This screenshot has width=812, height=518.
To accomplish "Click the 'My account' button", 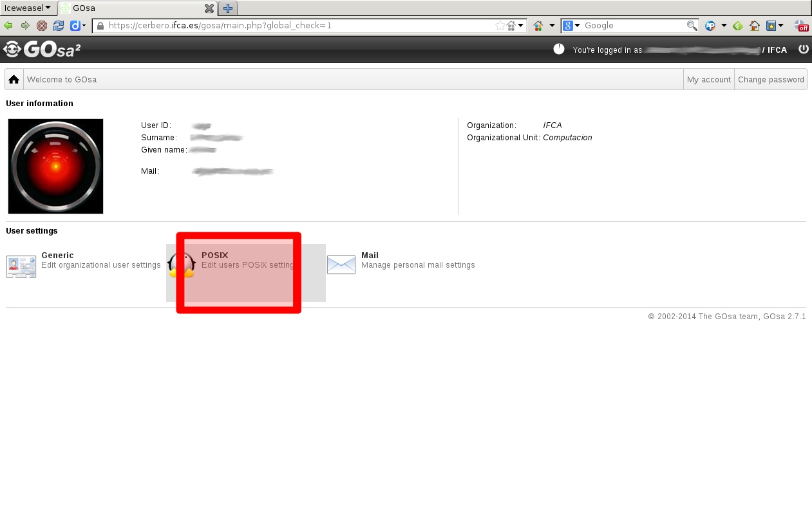I will pyautogui.click(x=708, y=80).
